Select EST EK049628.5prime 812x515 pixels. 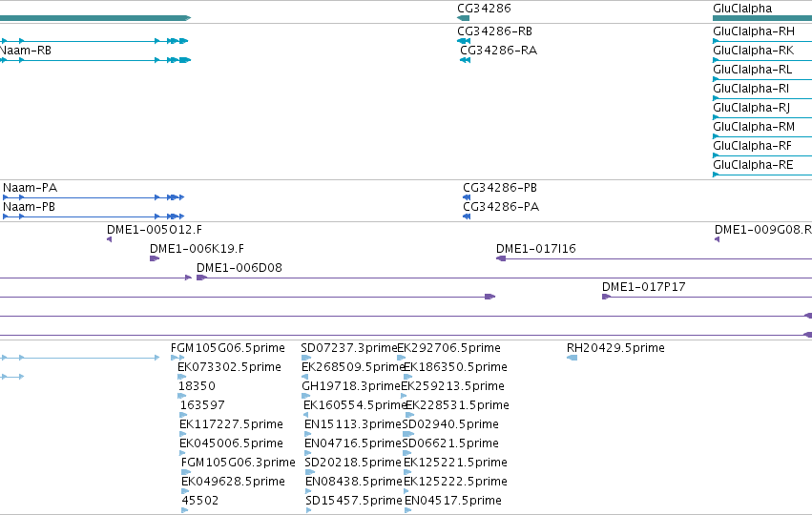coord(233,482)
